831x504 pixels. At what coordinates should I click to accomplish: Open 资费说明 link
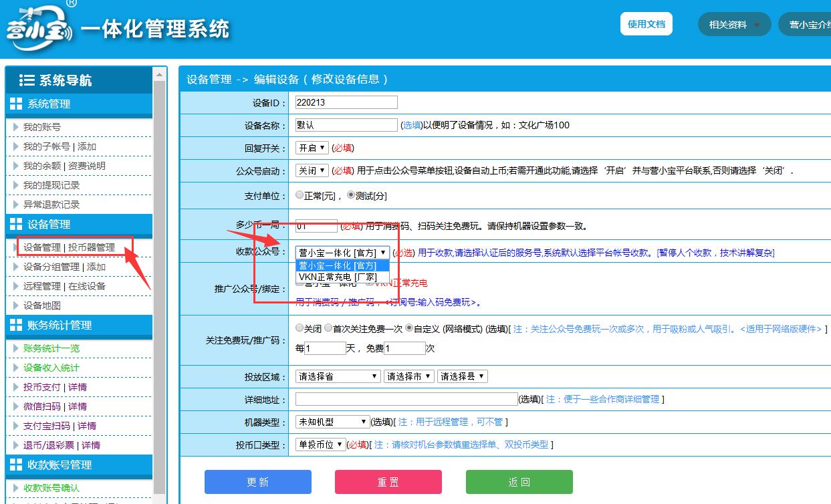pyautogui.click(x=87, y=166)
